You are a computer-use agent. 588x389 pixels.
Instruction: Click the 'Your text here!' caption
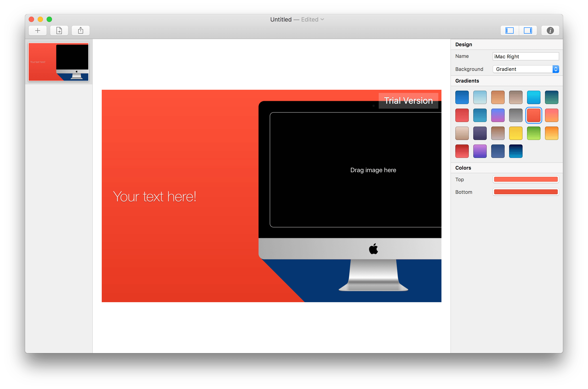click(155, 197)
